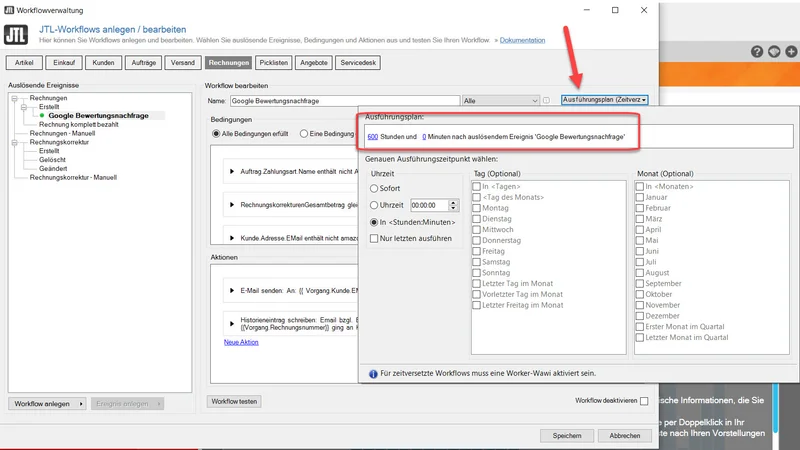The height and width of the screenshot is (450, 800).
Task: Select Google Bewertungsnachfrage in the tree
Action: tap(98, 116)
